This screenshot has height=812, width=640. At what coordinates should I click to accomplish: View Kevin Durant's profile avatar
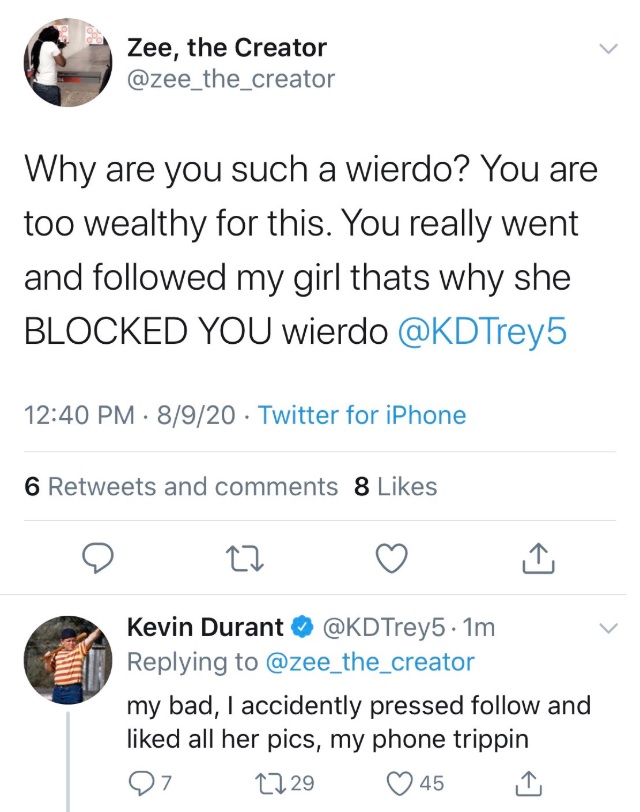(x=67, y=656)
